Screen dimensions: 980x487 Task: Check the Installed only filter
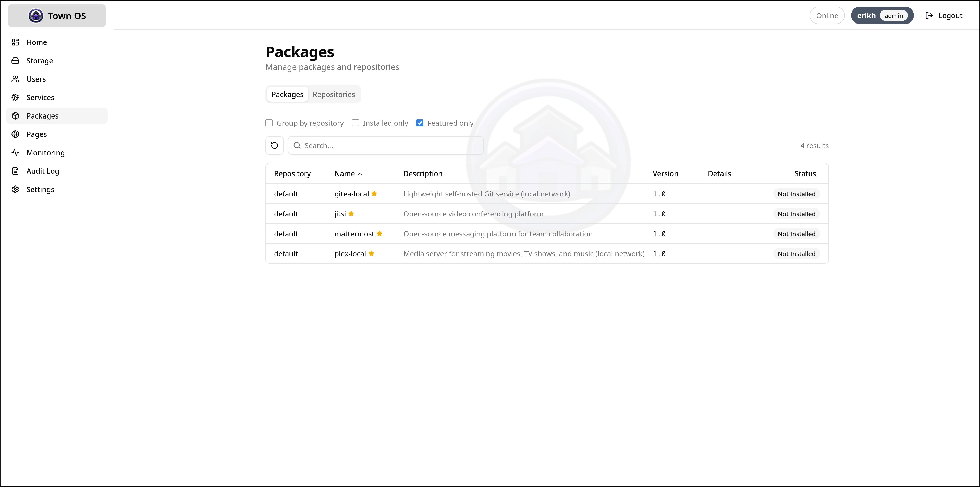[356, 123]
